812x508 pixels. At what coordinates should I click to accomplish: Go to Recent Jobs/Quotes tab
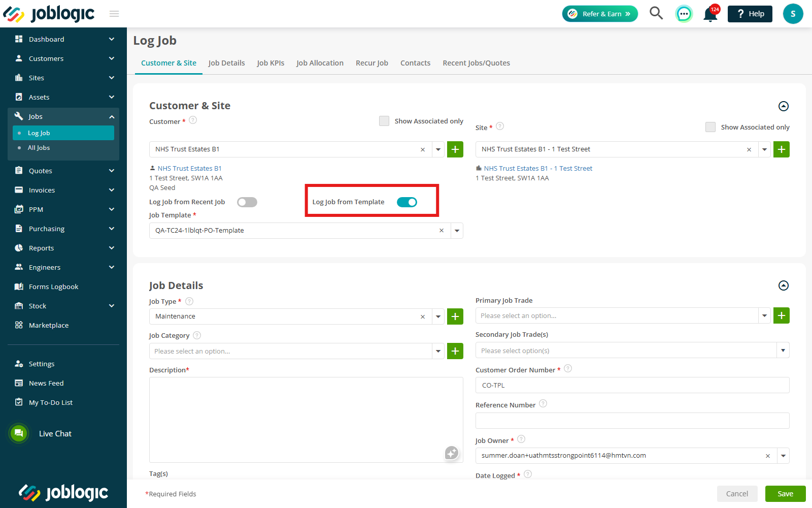476,63
